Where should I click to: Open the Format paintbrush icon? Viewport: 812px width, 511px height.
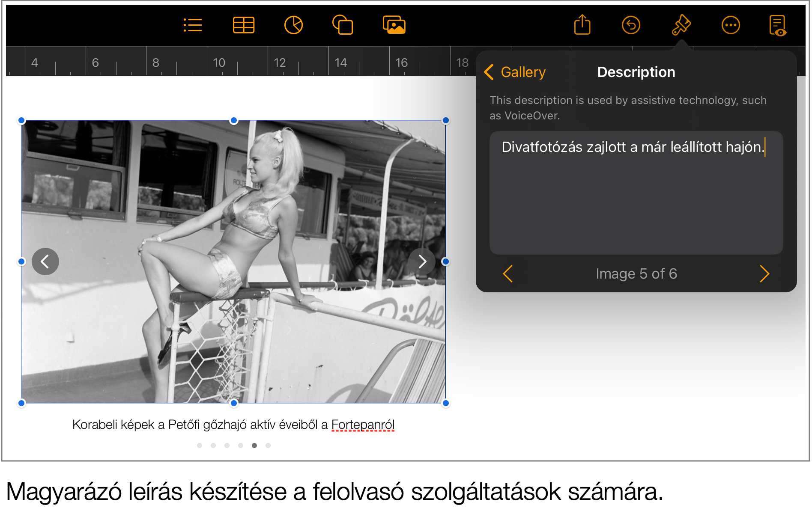pos(681,25)
